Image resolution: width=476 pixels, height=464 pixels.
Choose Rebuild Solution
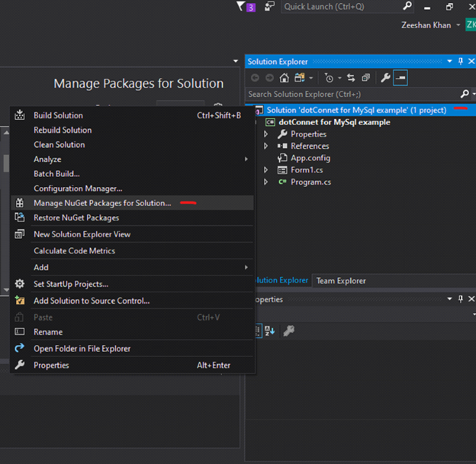(133, 130)
